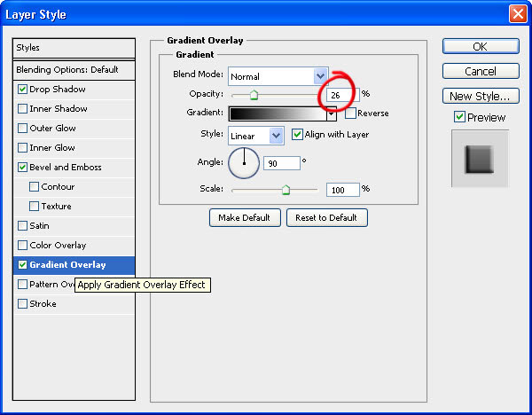The height and width of the screenshot is (415, 532).
Task: Select the Color Overlay label
Action: [x=58, y=246]
